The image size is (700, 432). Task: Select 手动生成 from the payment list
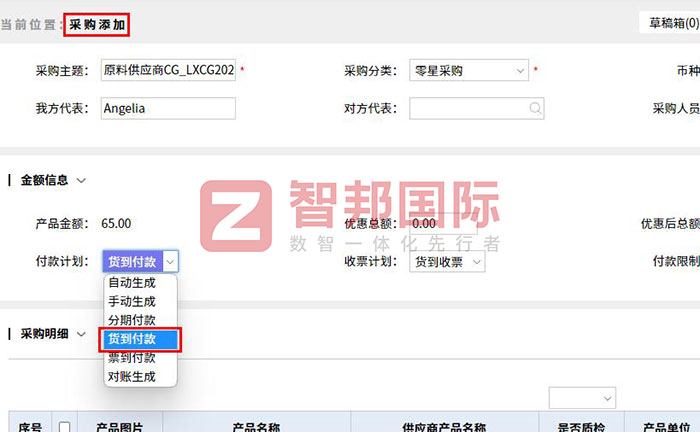pos(132,301)
